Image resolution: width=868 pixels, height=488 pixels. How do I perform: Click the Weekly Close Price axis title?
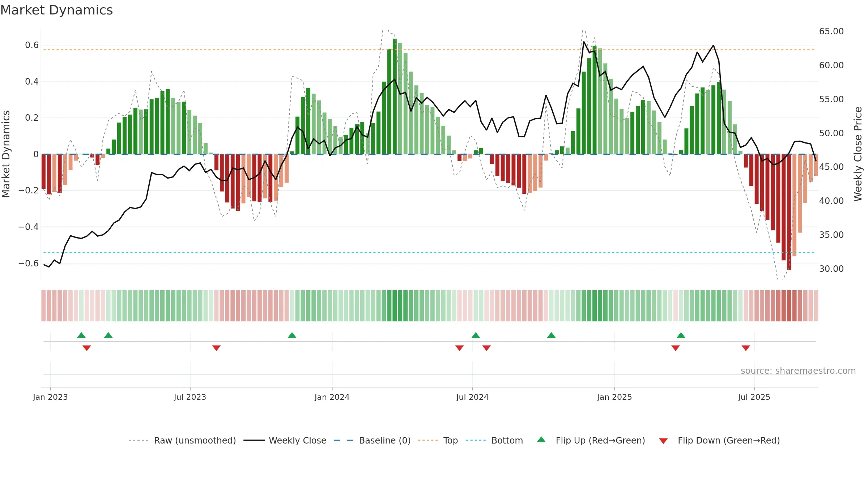click(858, 154)
